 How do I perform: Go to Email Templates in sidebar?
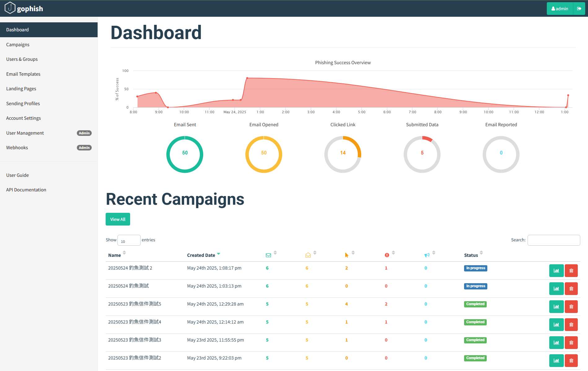coord(23,74)
